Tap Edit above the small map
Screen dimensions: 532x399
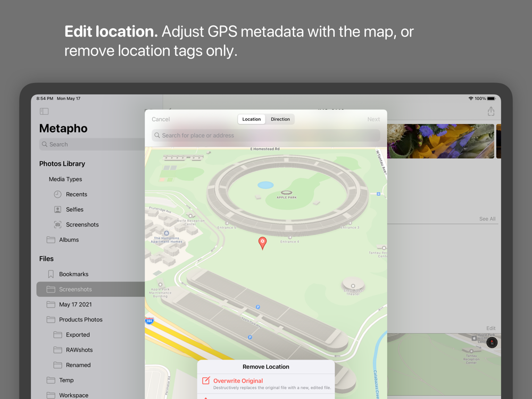pyautogui.click(x=491, y=328)
